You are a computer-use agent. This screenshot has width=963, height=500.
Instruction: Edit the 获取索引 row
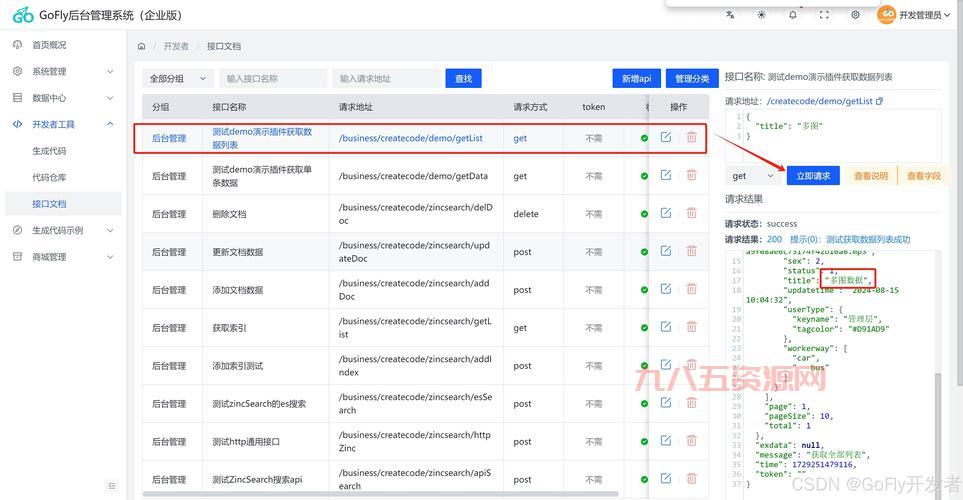click(666, 327)
